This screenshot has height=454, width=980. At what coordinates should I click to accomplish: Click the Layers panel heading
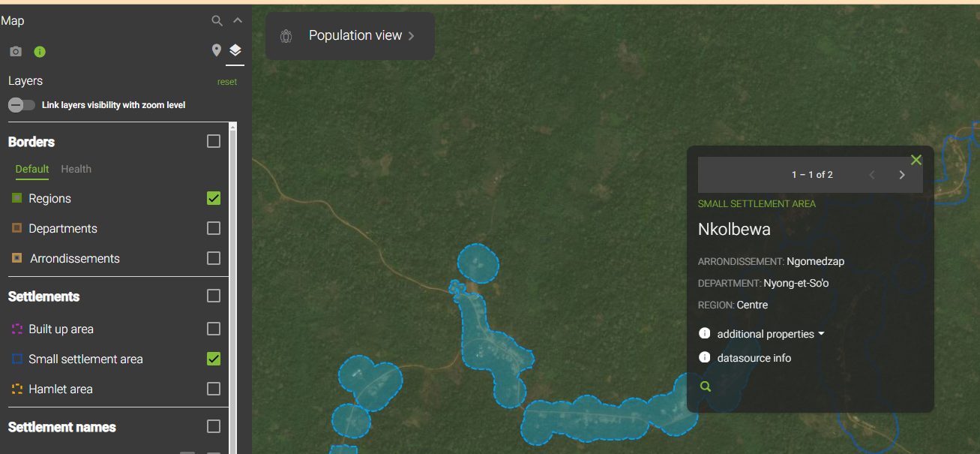[25, 81]
